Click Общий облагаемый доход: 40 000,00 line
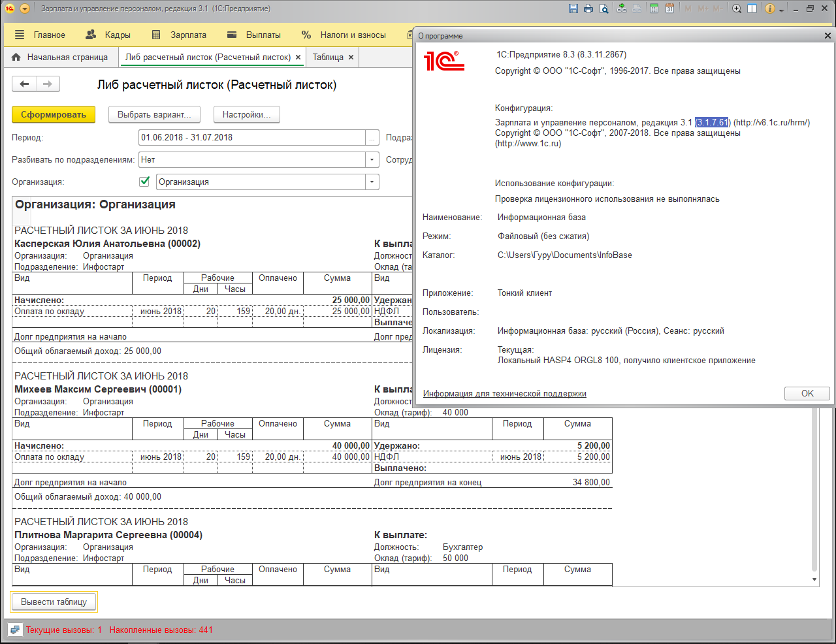The image size is (836, 644). click(88, 496)
